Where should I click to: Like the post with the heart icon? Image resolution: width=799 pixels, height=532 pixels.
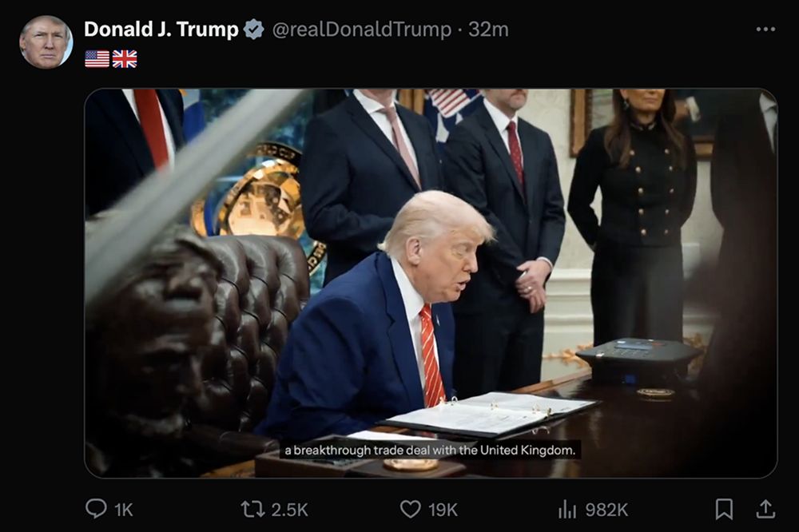pos(410,509)
